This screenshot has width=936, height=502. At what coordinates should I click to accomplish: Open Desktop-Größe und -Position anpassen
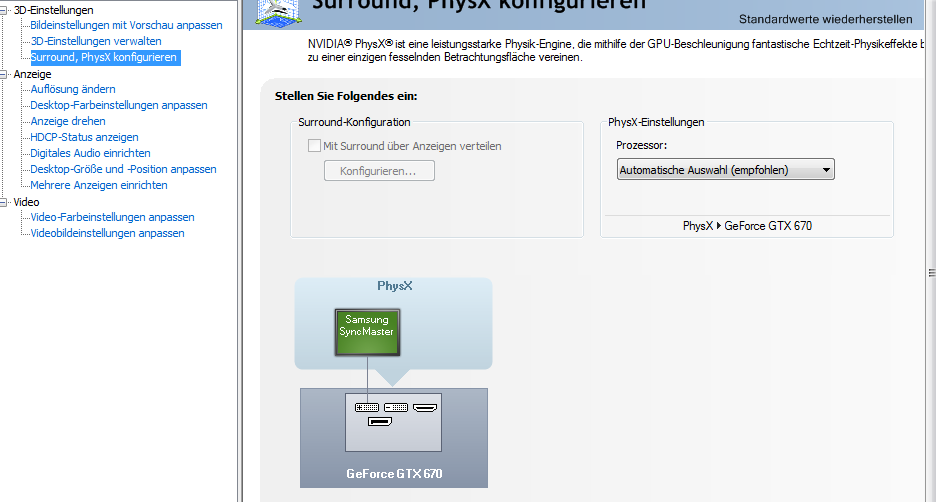(123, 169)
